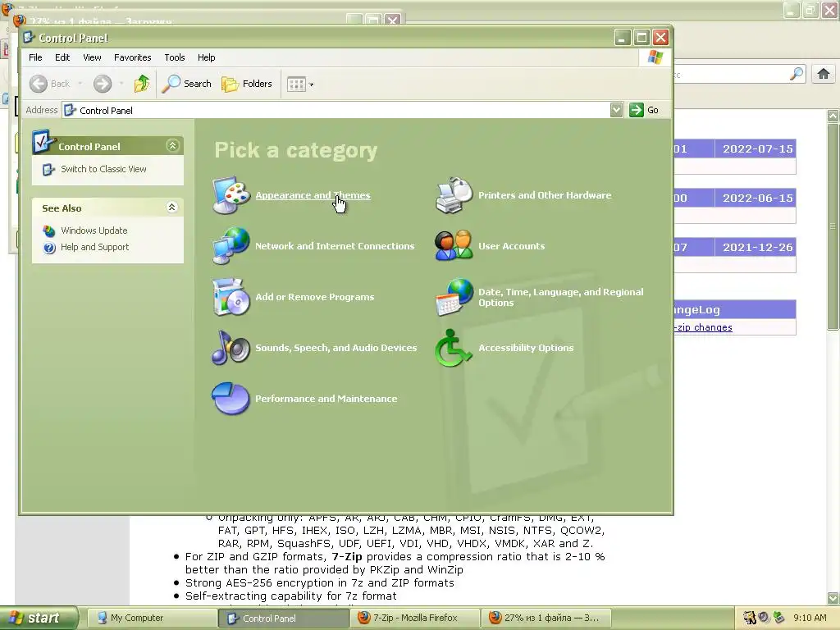The width and height of the screenshot is (840, 630).
Task: Click the Accessibility Options label
Action: point(526,348)
